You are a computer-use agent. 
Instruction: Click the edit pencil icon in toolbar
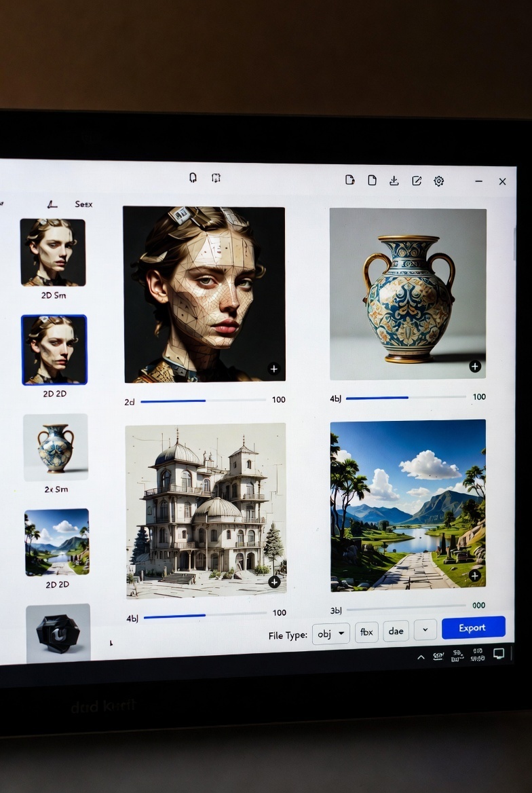[x=417, y=181]
